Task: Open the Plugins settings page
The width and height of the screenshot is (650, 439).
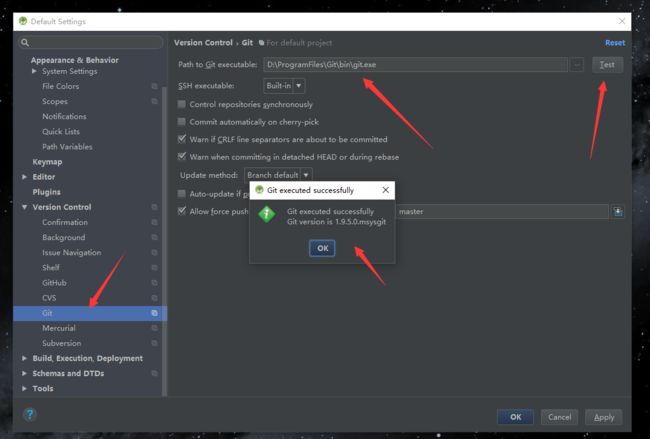Action: point(46,192)
